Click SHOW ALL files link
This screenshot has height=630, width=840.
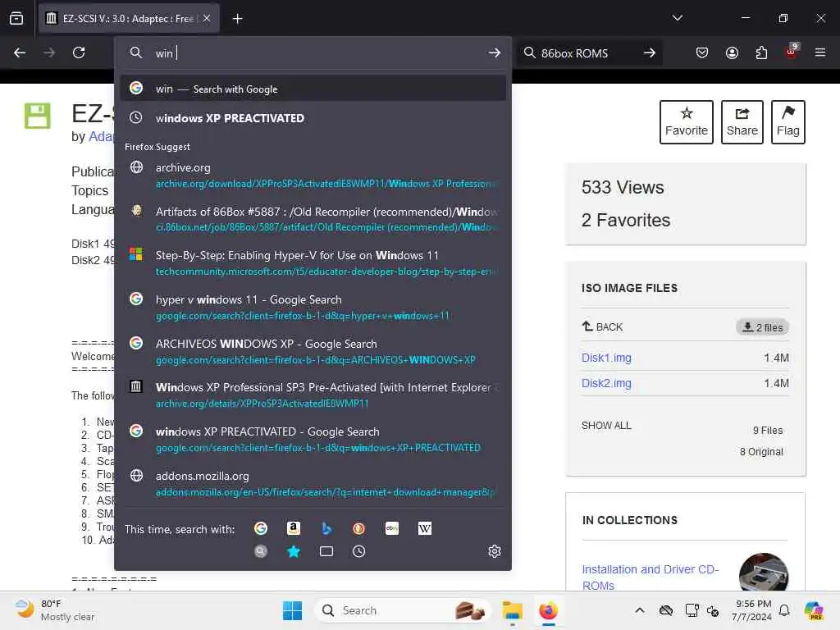pyautogui.click(x=606, y=426)
